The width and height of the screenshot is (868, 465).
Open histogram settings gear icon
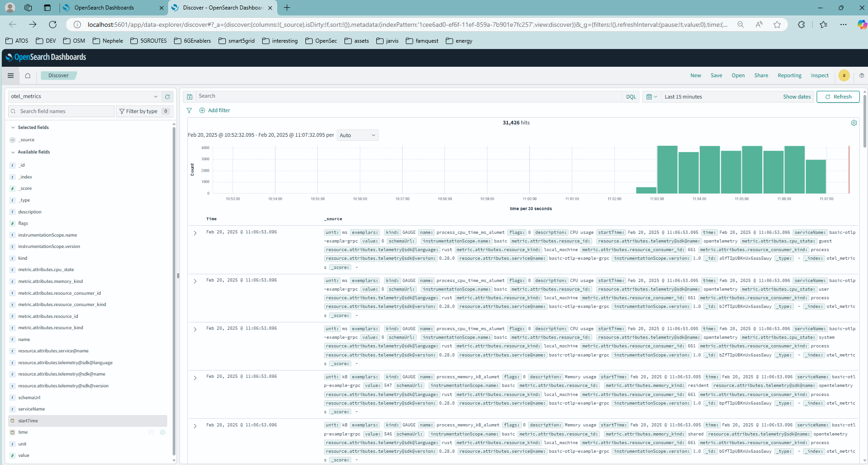(x=854, y=123)
